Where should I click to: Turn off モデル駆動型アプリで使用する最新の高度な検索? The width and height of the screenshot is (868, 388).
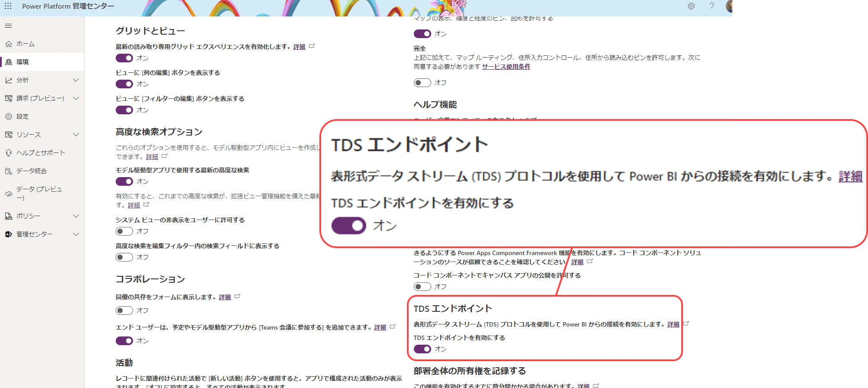(x=124, y=181)
